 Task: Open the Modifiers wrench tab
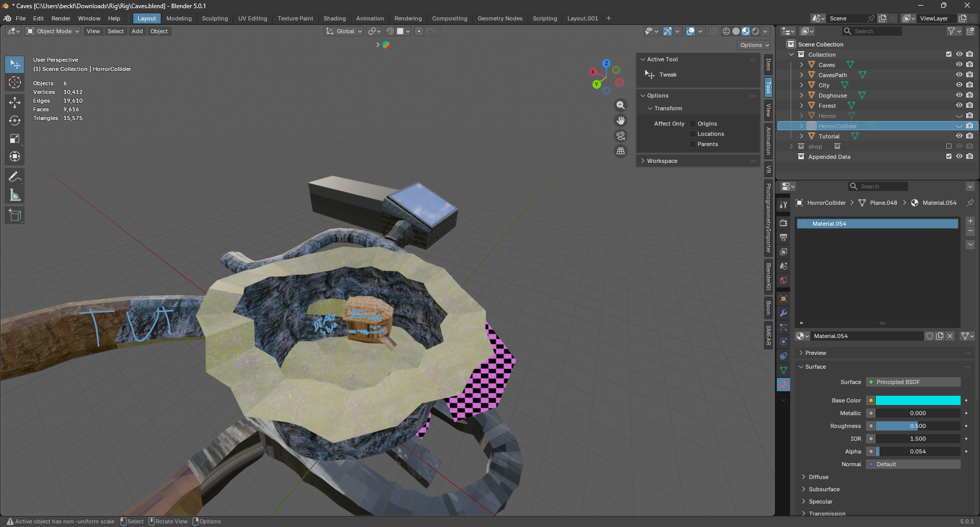[783, 313]
